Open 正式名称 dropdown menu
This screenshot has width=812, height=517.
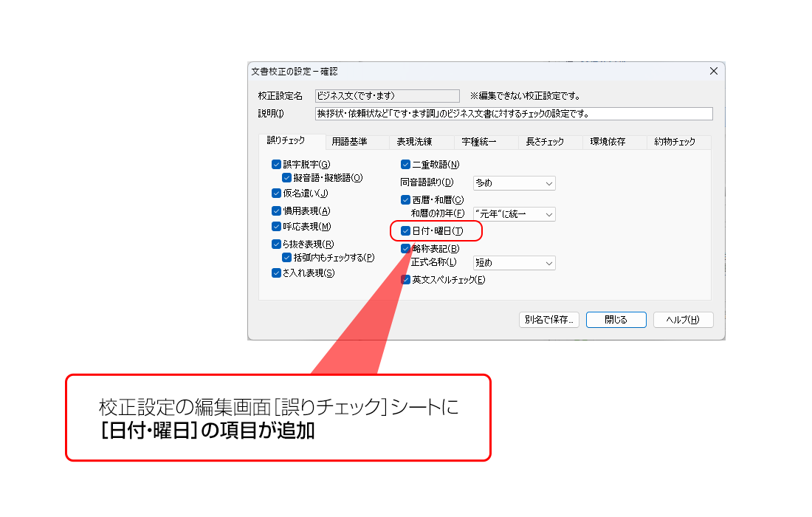pyautogui.click(x=514, y=263)
